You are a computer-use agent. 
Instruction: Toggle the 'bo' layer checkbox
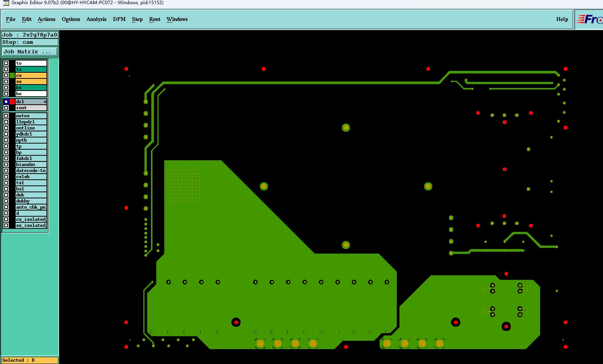coord(6,94)
